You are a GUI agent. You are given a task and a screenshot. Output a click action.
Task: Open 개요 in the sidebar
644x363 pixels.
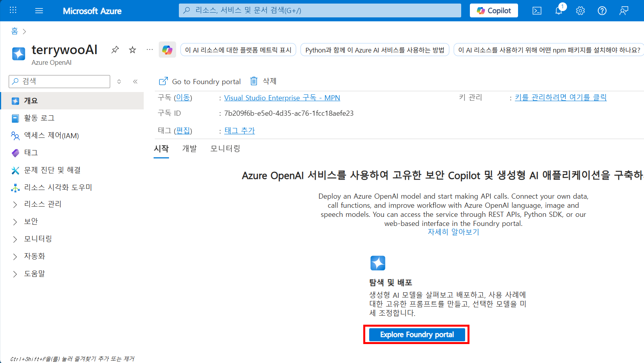[72, 101]
